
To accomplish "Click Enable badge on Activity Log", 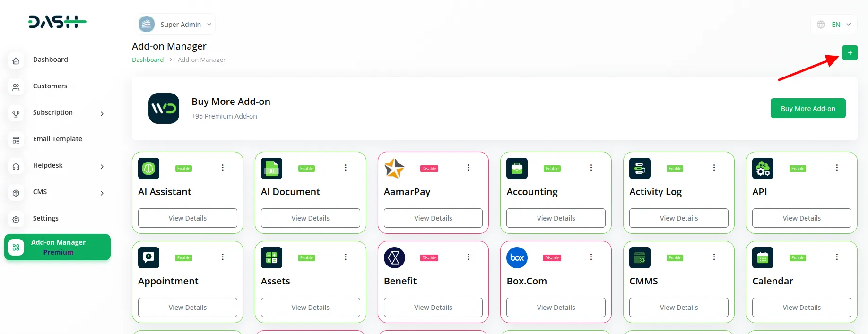I will [x=675, y=169].
